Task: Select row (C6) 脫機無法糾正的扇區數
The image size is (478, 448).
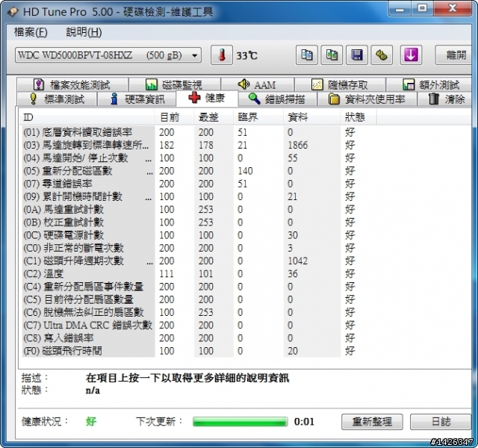Action: [x=199, y=312]
